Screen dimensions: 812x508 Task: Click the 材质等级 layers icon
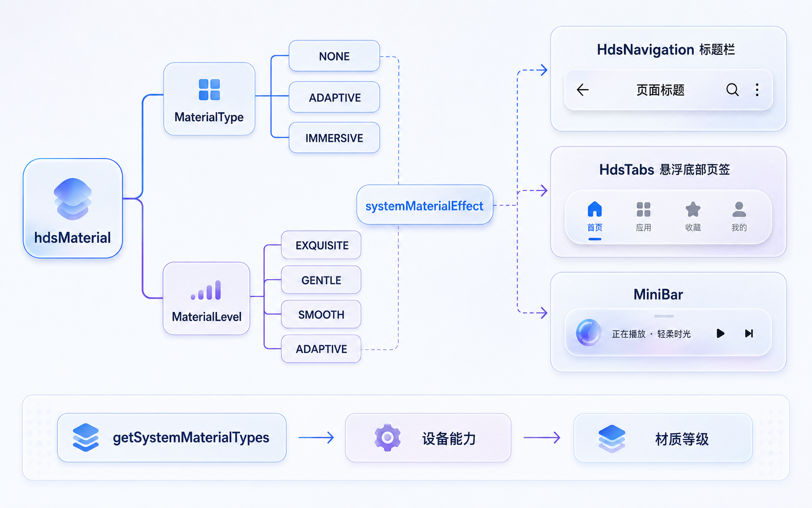pyautogui.click(x=612, y=438)
